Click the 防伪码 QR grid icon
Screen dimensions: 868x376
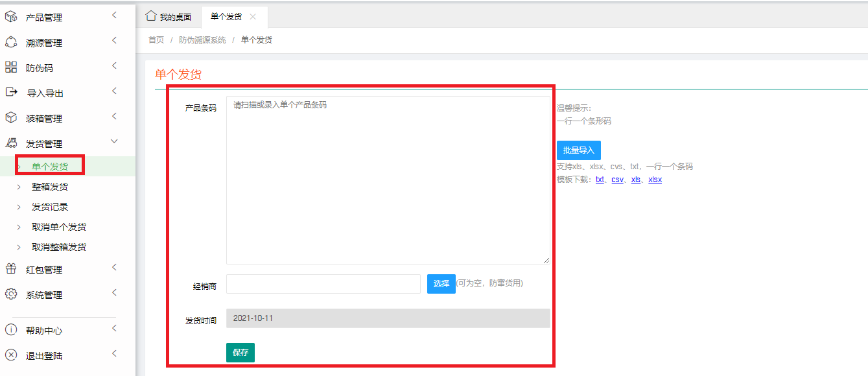(x=11, y=67)
